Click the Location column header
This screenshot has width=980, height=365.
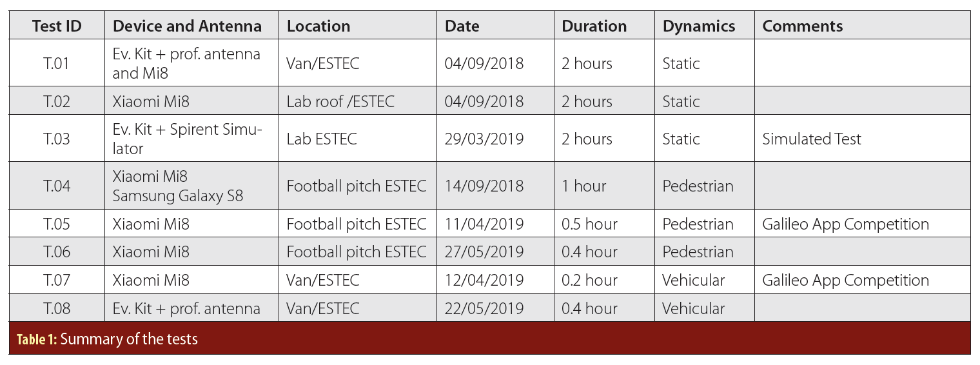pyautogui.click(x=318, y=26)
